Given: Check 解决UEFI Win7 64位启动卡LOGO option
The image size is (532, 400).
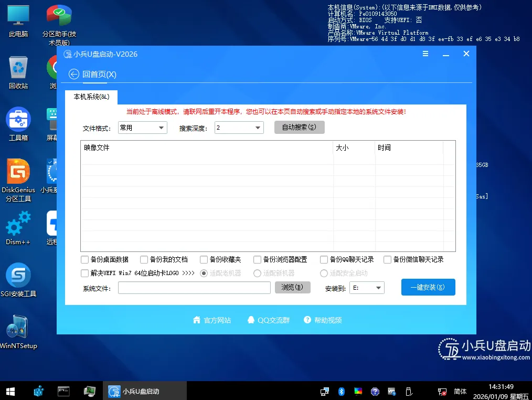Looking at the screenshot, I should click(x=84, y=273).
